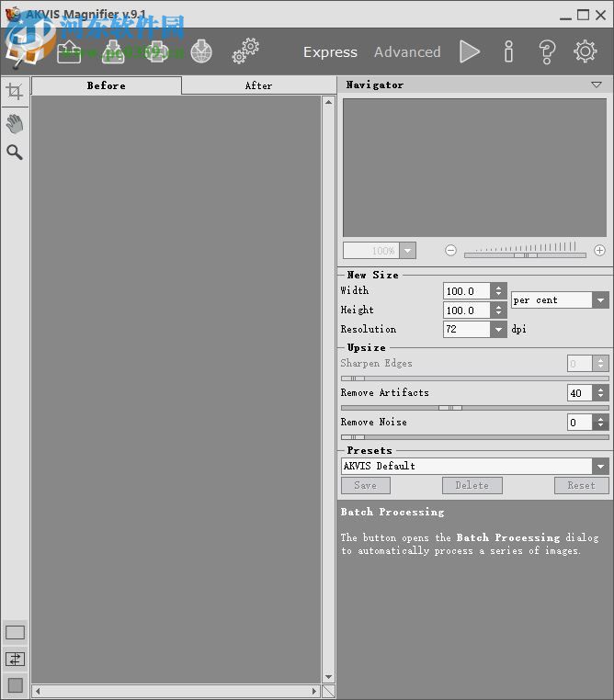This screenshot has height=700, width=614.
Task: Zoom in with Navigator plus icon
Action: (x=599, y=251)
